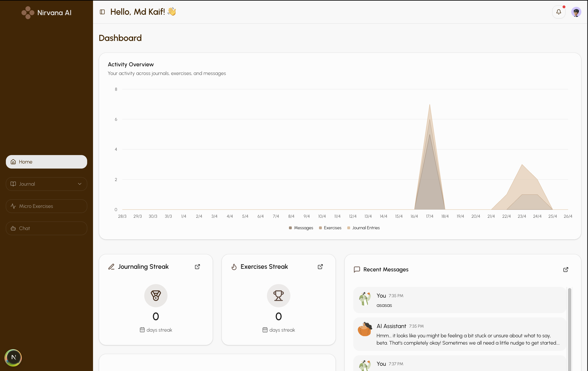Click the Exercises Streak trophy icon
The height and width of the screenshot is (371, 588).
(x=278, y=295)
